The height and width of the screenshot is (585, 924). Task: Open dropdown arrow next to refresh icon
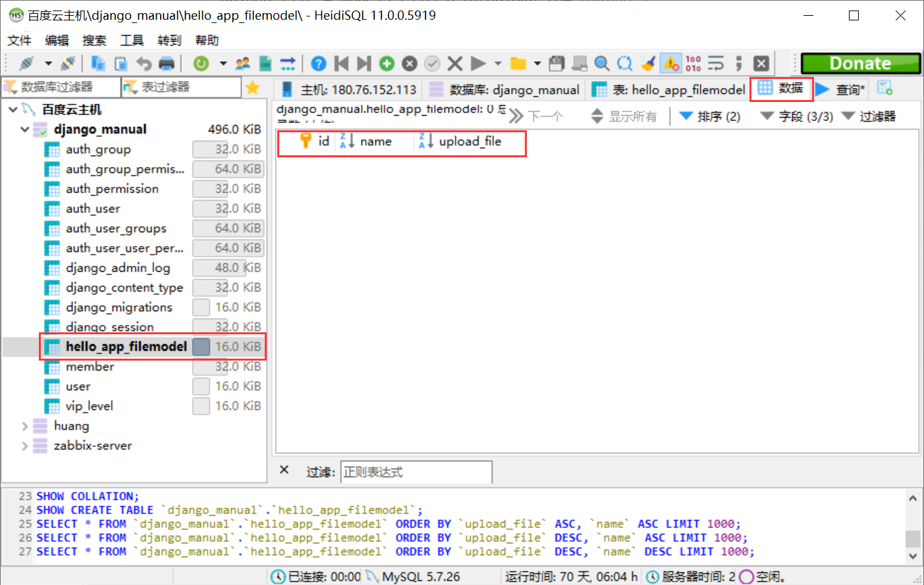pyautogui.click(x=223, y=63)
